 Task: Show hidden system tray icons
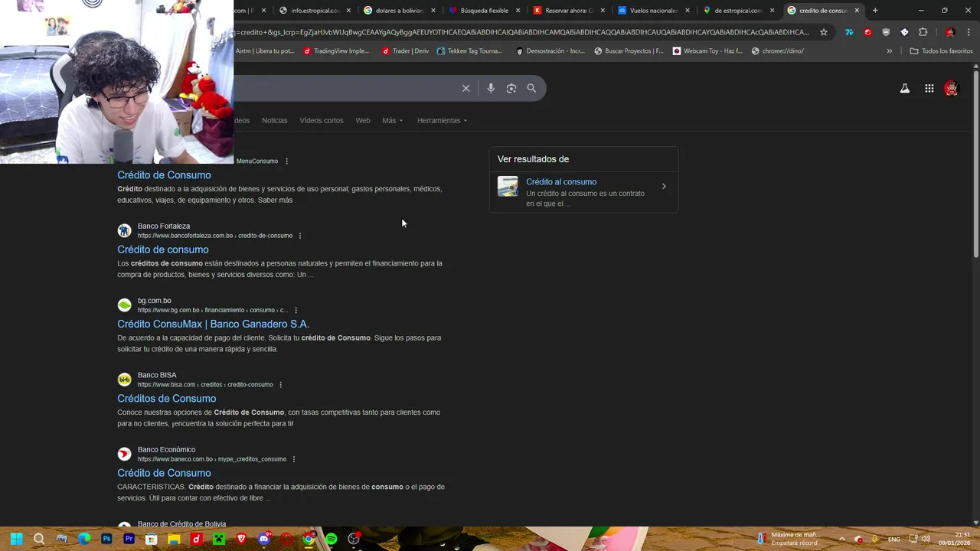coord(841,539)
